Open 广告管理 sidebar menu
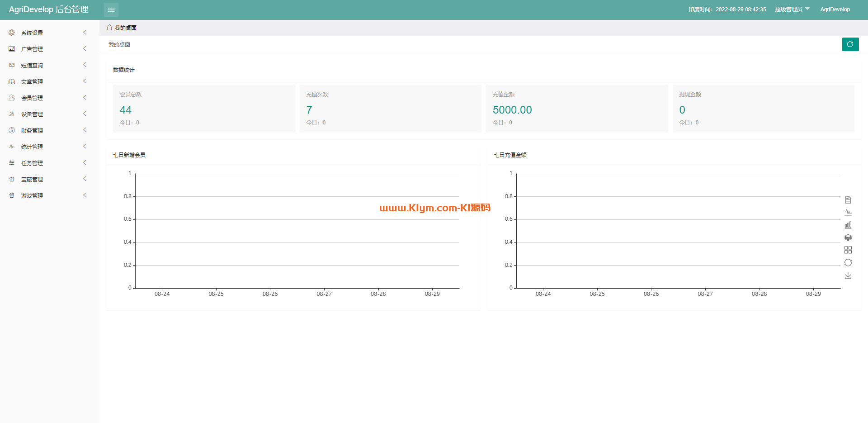Viewport: 868px width, 423px height. [32, 49]
